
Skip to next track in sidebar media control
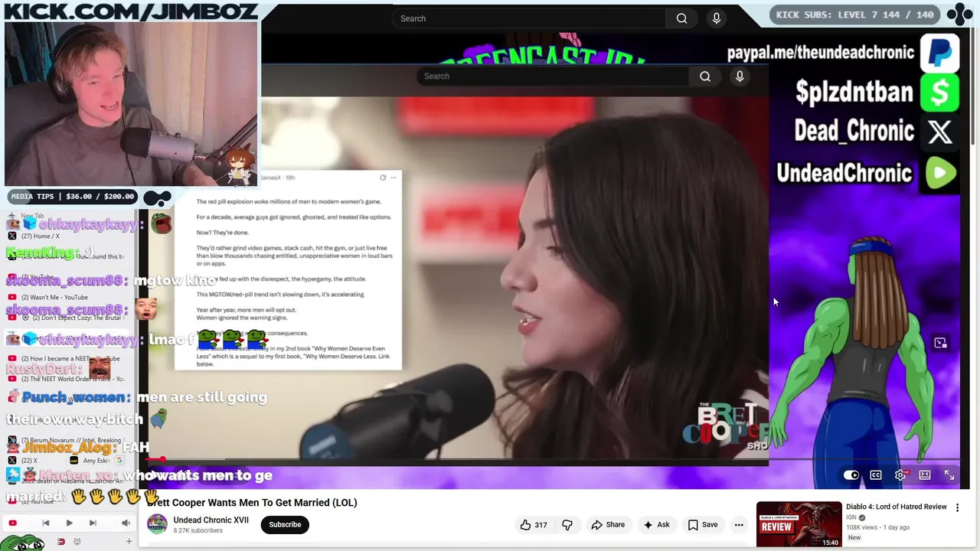93,523
